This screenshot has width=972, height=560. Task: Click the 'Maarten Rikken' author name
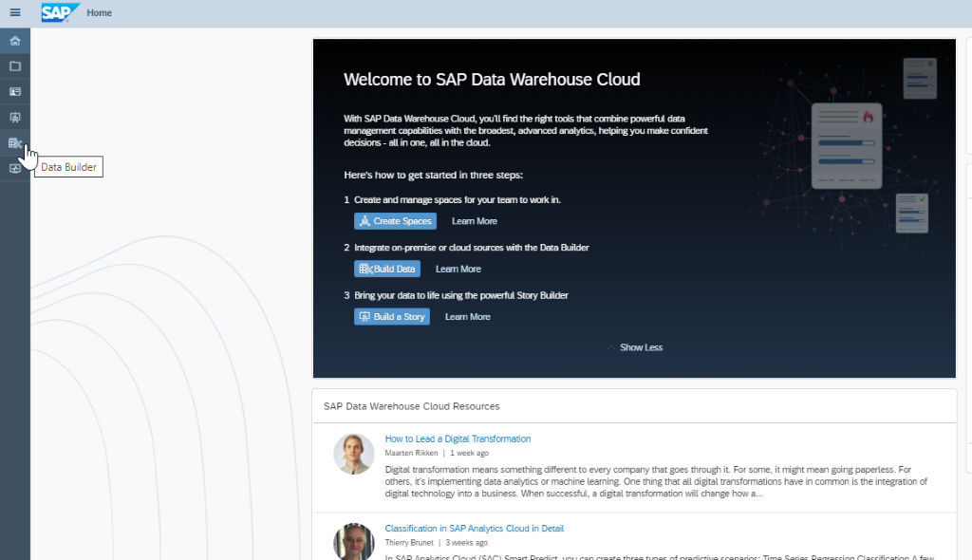411,453
